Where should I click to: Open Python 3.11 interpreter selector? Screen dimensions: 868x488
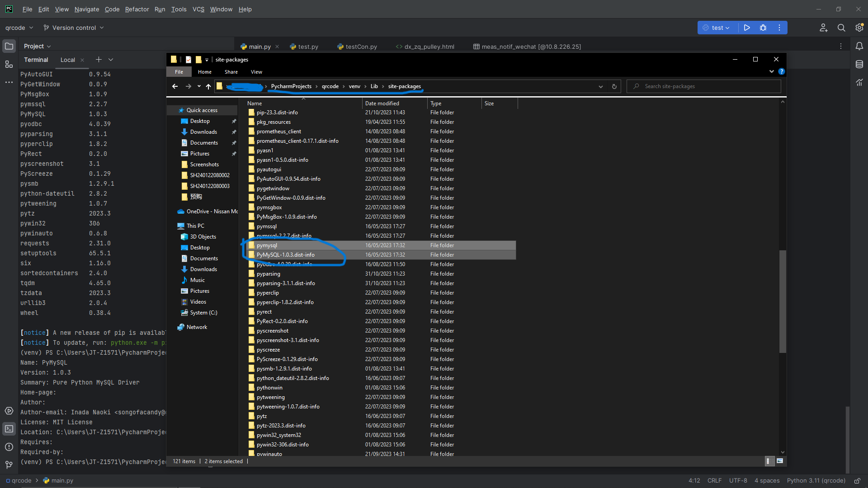816,481
